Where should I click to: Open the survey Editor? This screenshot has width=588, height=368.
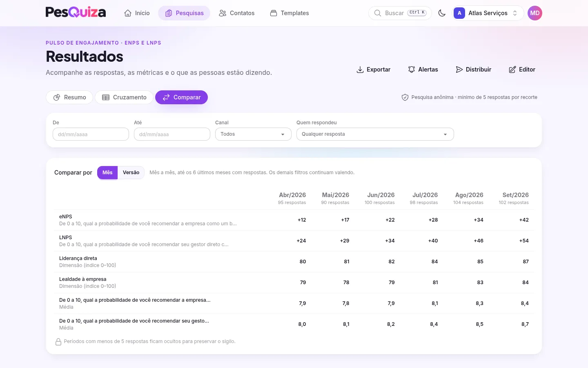pos(522,70)
